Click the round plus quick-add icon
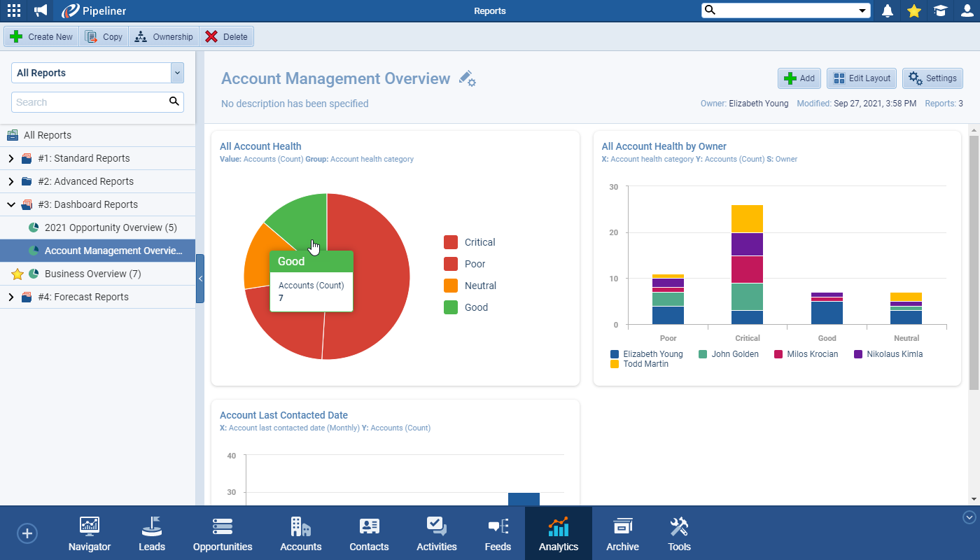This screenshot has height=560, width=980. pos(27,533)
